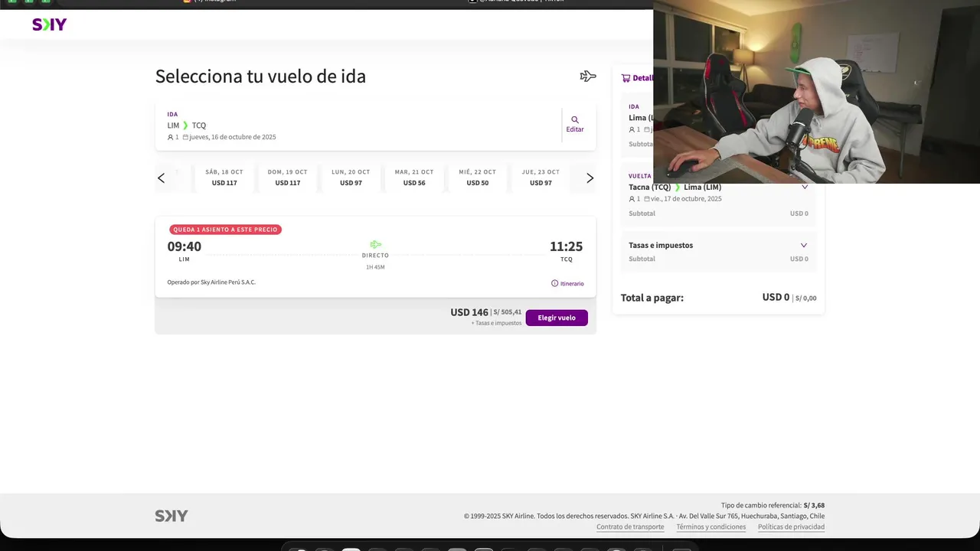This screenshot has height=551, width=980.
Task: Click the 11:25 arrival time
Action: (566, 246)
